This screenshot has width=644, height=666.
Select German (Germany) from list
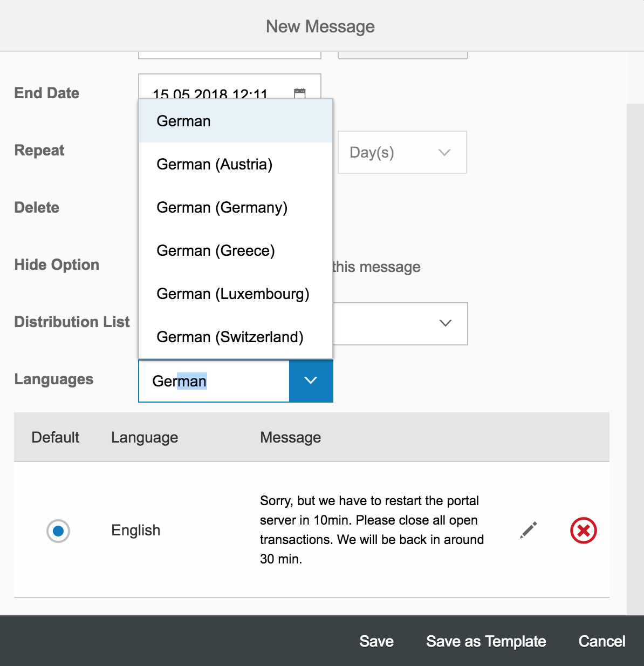coord(236,207)
